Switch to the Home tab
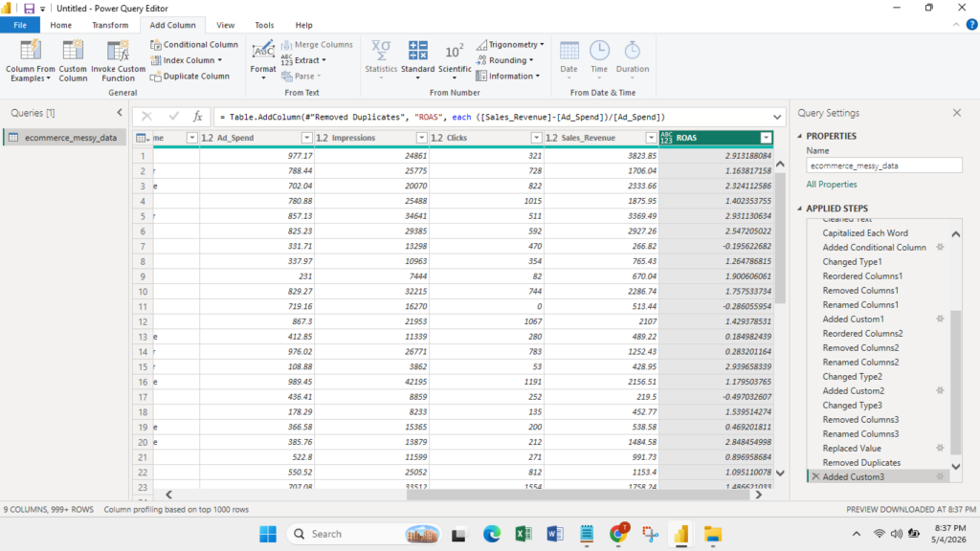Screen dimensions: 980x551 coord(60,25)
